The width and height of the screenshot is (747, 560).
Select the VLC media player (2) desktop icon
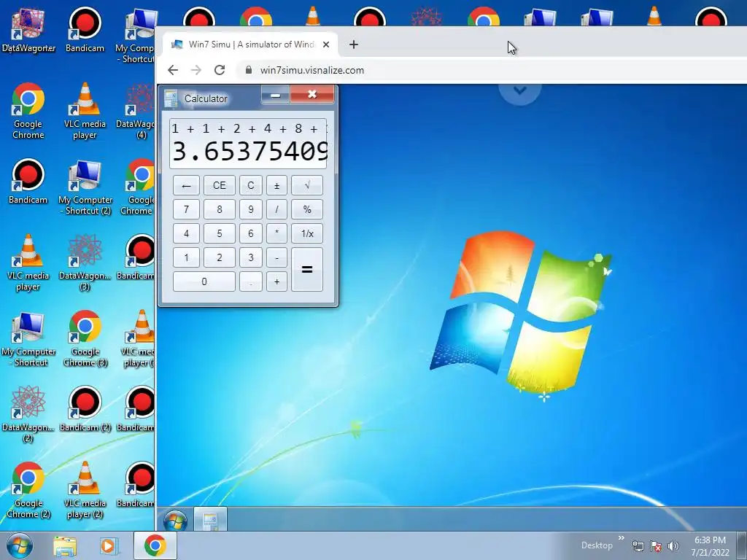coord(85,490)
